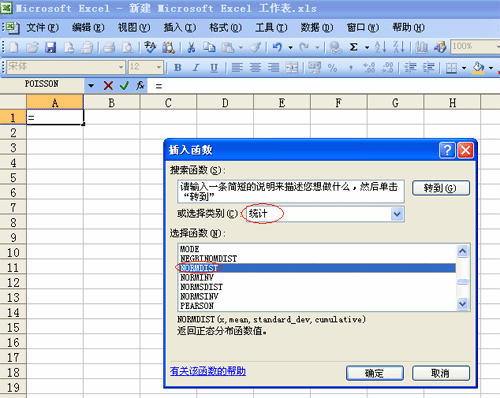Open the 文件 menu
This screenshot has width=500, height=398.
[42, 28]
